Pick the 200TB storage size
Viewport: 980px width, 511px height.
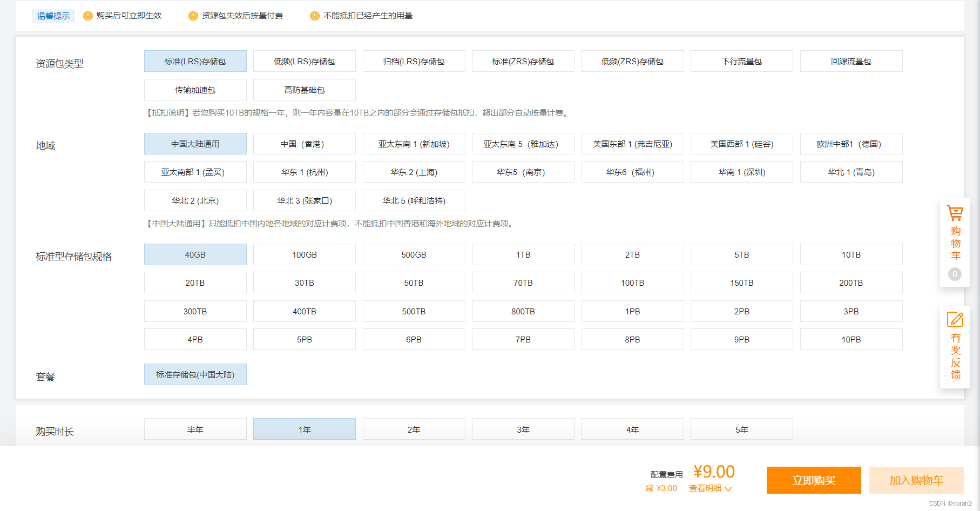851,283
